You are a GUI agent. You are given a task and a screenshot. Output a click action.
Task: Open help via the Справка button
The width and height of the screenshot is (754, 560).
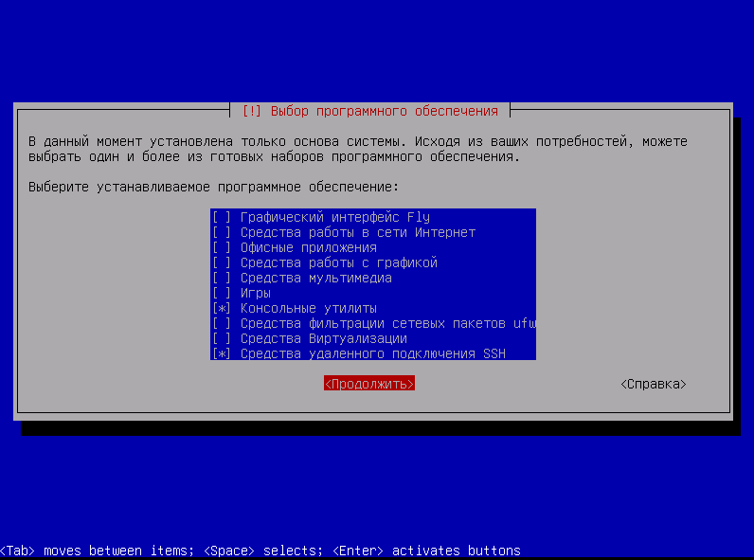[x=654, y=385]
